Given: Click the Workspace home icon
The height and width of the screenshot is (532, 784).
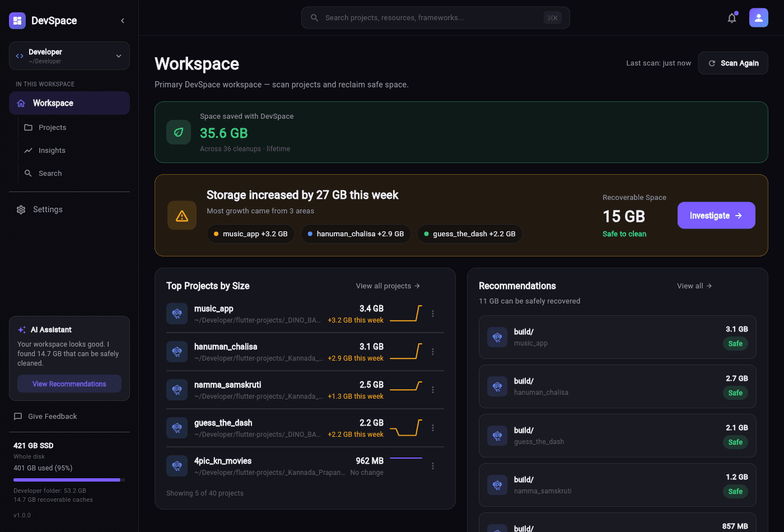Looking at the screenshot, I should (21, 103).
